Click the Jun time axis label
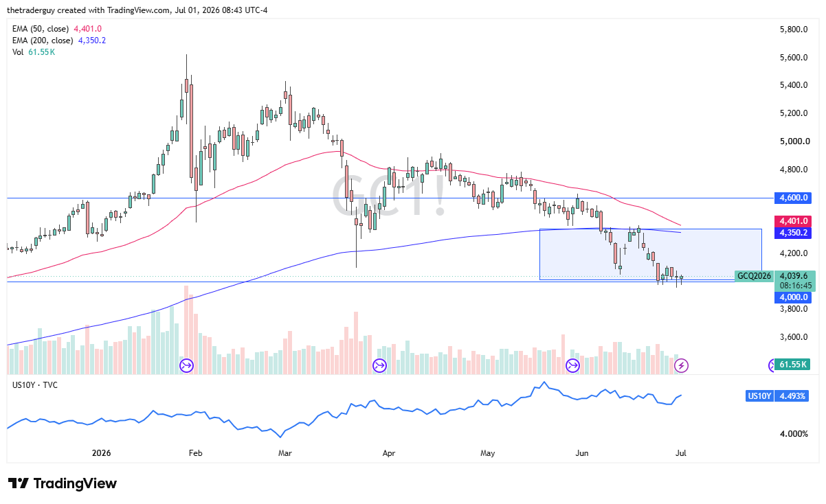 click(582, 453)
